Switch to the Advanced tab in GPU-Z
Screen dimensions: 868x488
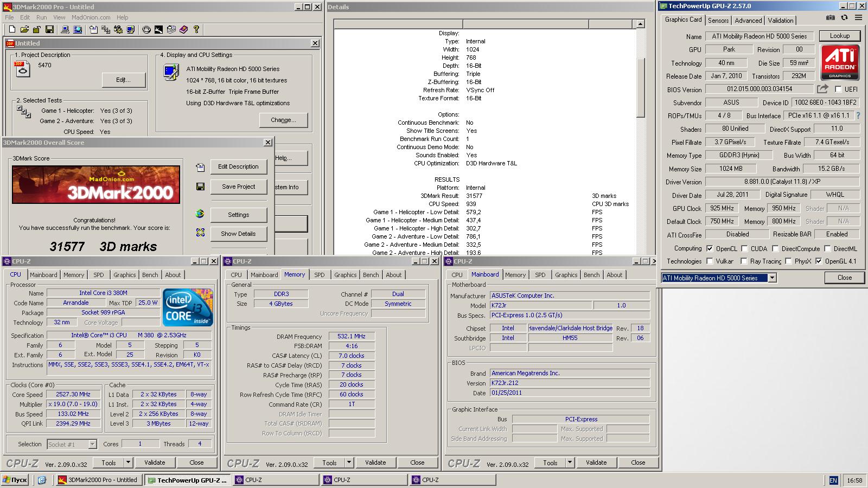point(748,20)
